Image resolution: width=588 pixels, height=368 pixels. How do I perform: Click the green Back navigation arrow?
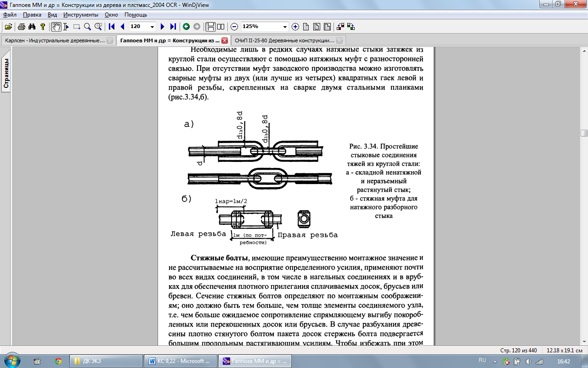pyautogui.click(x=186, y=27)
